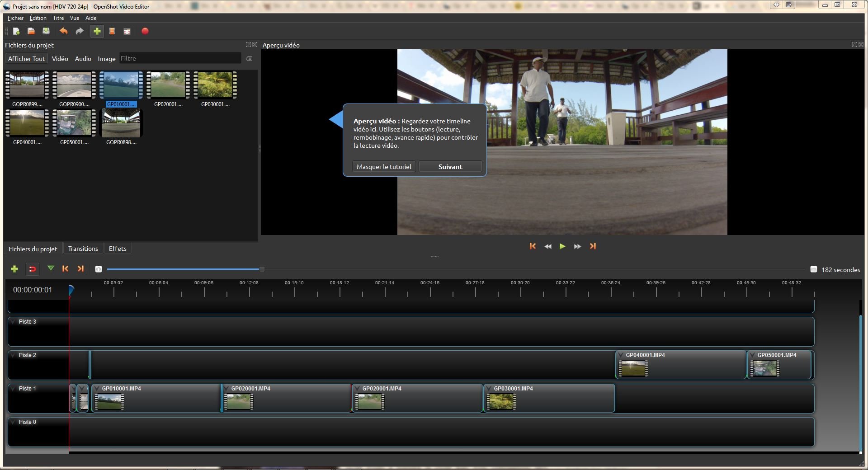The width and height of the screenshot is (868, 470).
Task: Filter project files by Vidéo
Action: 60,59
